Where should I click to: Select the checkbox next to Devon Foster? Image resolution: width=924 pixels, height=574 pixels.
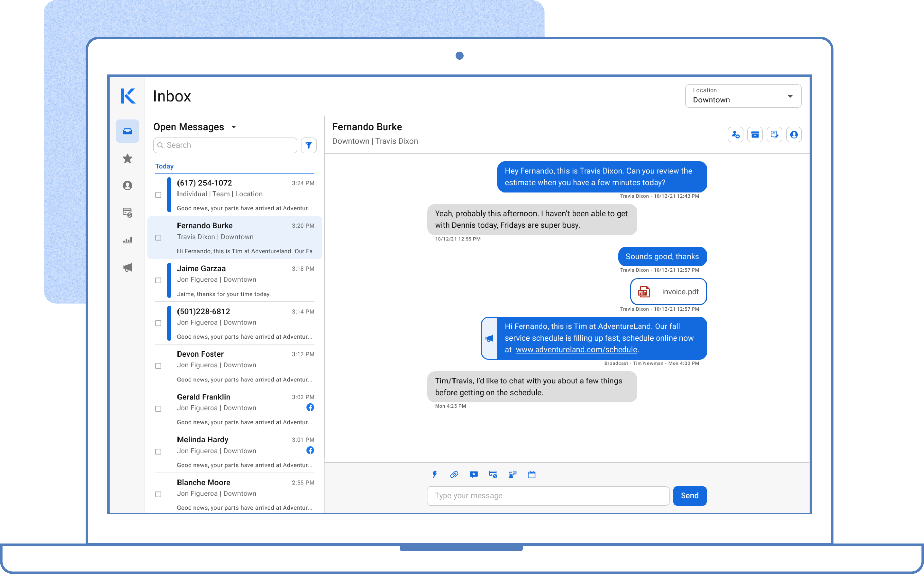pos(158,366)
